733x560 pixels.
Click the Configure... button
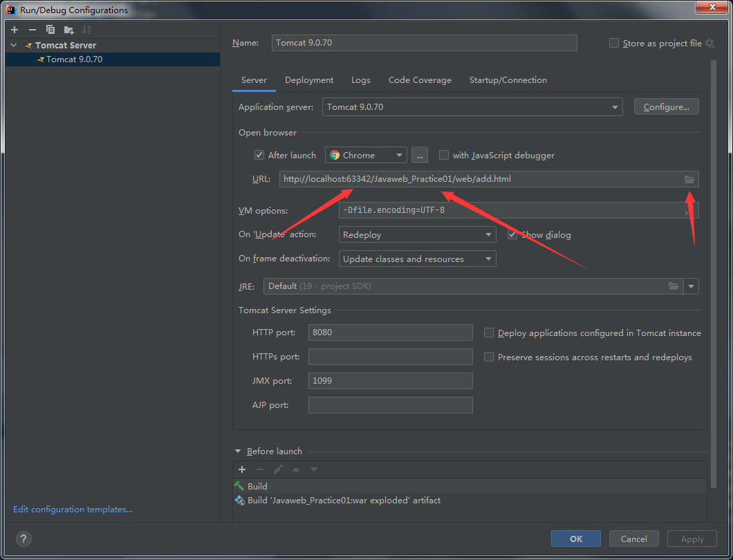[x=666, y=107]
